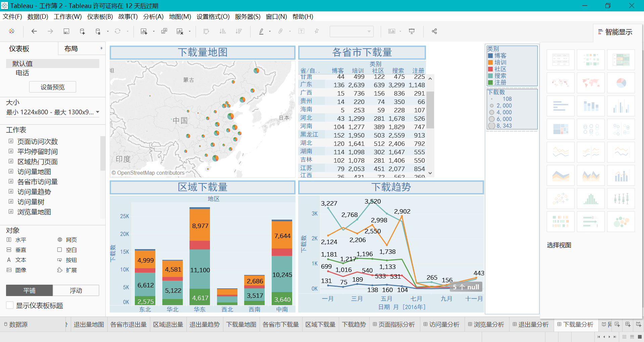Select the 平铺 layout toggle
This screenshot has height=342, width=644.
pos(30,290)
